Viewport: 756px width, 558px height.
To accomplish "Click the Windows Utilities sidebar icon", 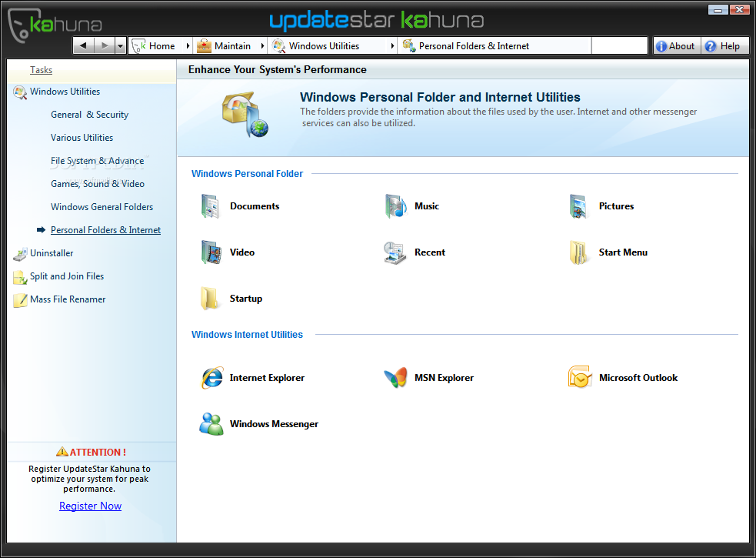I will point(20,92).
